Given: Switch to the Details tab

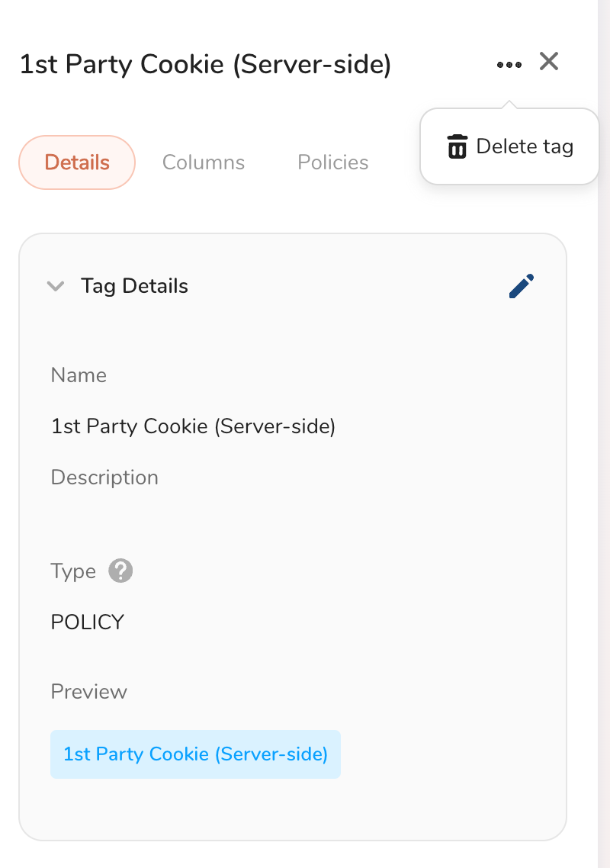Looking at the screenshot, I should (77, 162).
